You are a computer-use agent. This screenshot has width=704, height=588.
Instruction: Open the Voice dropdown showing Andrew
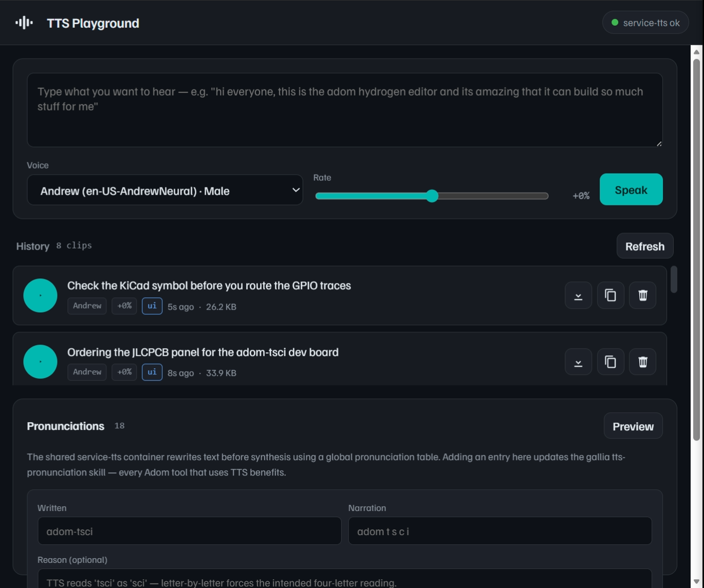tap(165, 190)
